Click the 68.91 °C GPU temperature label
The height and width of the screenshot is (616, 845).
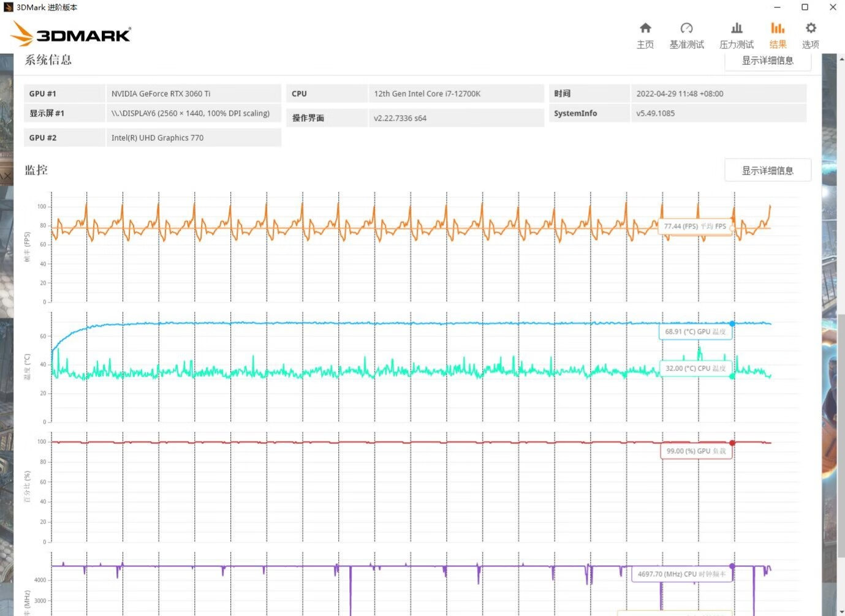pos(695,332)
